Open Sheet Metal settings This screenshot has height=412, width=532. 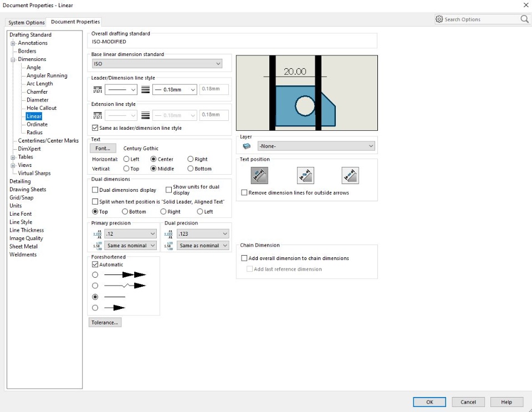(x=23, y=246)
